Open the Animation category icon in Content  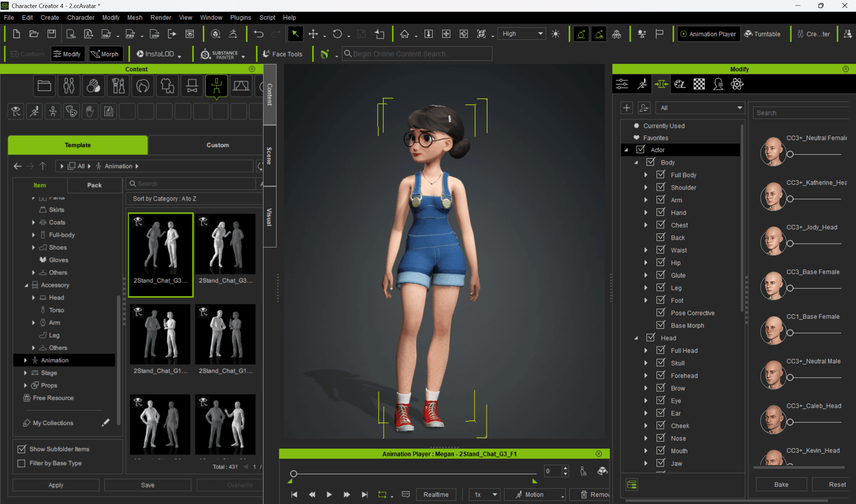click(x=217, y=86)
